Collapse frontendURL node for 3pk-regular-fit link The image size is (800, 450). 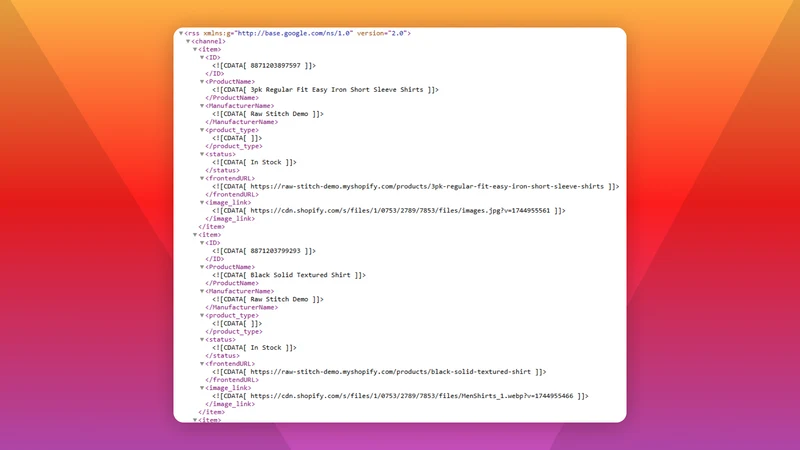202,179
